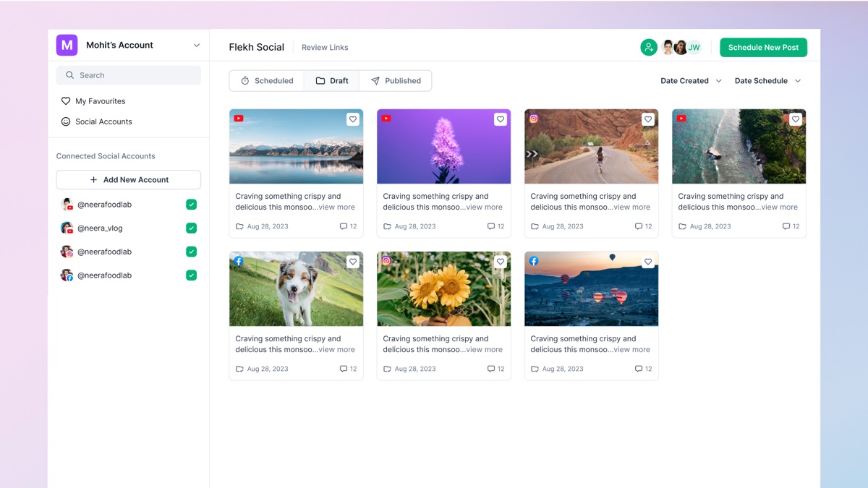Click the green add-member icon
The image size is (868, 488).
[649, 47]
